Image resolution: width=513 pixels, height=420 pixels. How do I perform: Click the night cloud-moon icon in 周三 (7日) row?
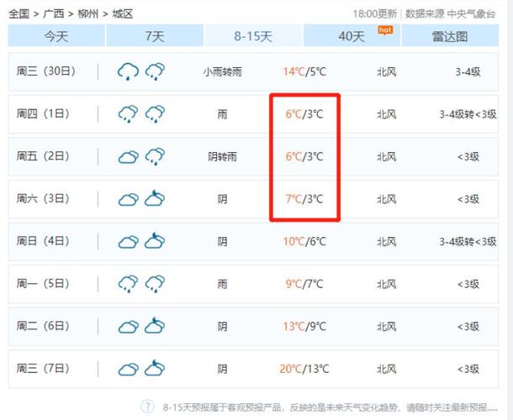(x=155, y=368)
